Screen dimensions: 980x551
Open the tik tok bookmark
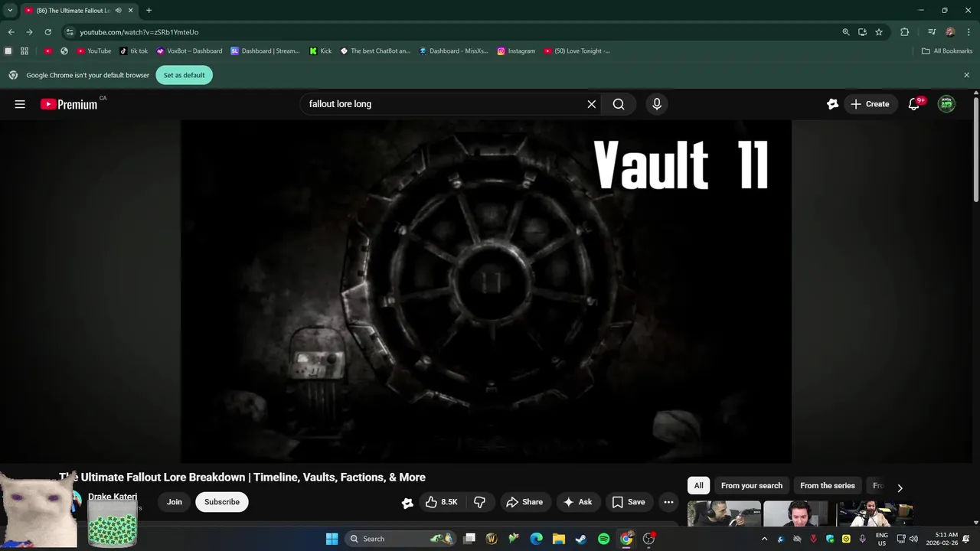[134, 51]
